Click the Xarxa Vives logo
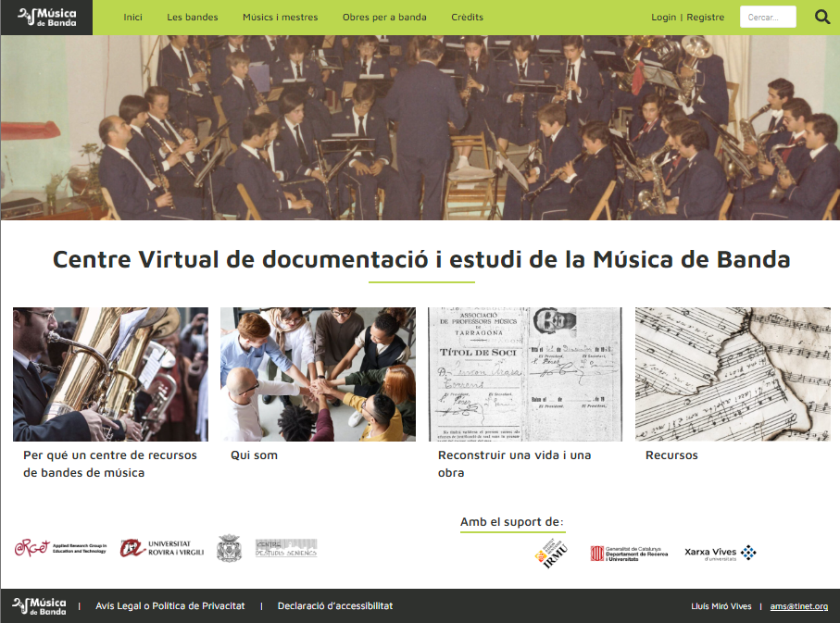The image size is (840, 623). tap(720, 554)
